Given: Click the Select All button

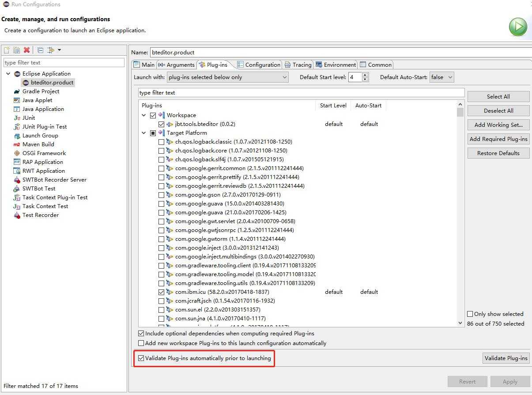Looking at the screenshot, I should [x=498, y=97].
